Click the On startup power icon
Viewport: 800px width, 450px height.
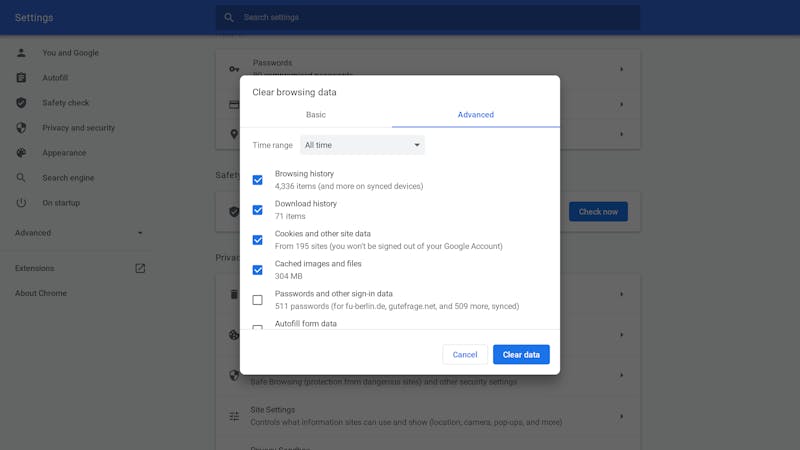tap(21, 203)
